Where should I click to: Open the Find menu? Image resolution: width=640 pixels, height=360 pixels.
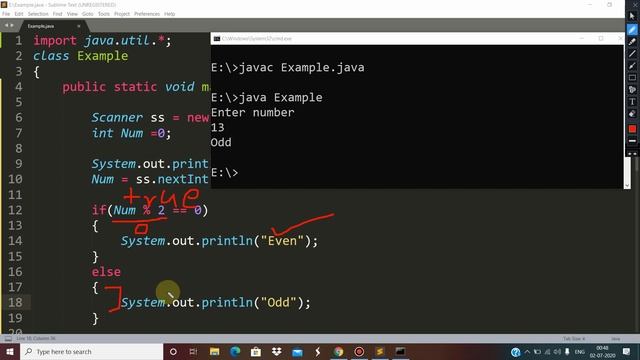(58, 14)
